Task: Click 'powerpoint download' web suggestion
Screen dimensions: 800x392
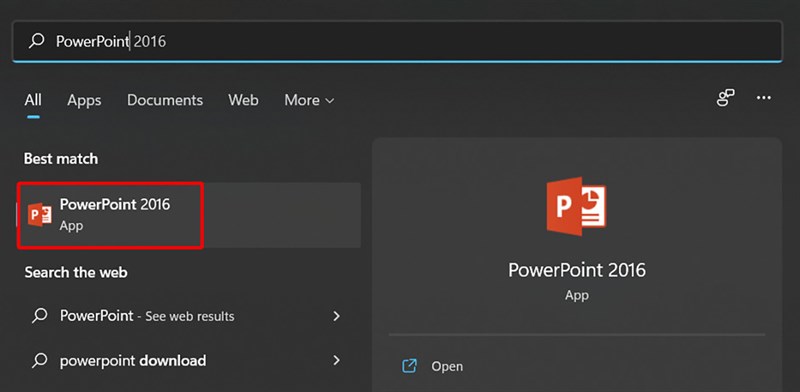Action: (x=133, y=361)
